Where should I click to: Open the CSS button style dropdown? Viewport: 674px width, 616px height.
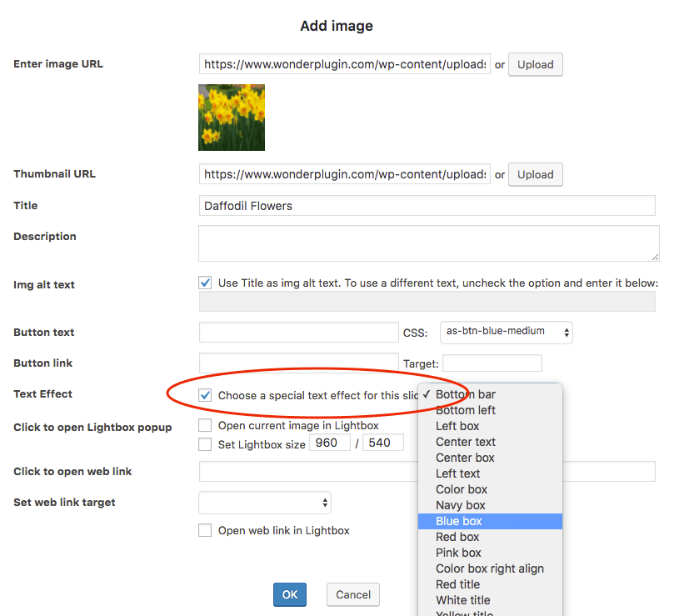tap(506, 332)
